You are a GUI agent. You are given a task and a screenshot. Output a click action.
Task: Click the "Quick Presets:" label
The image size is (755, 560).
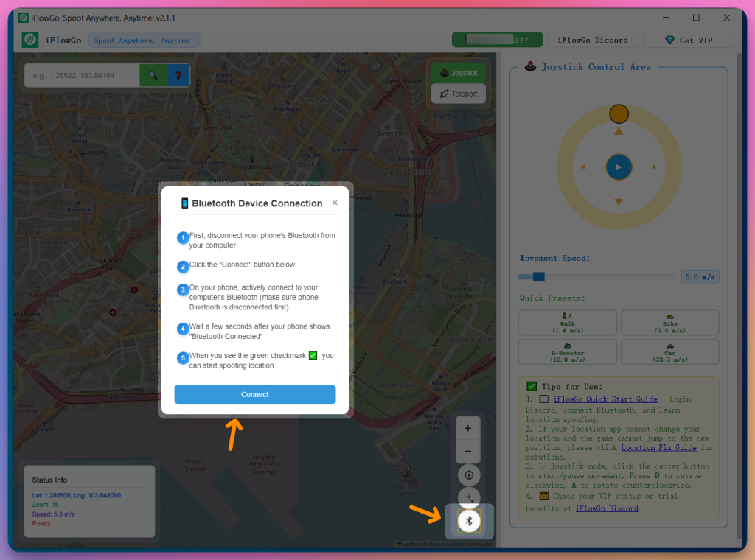point(552,298)
